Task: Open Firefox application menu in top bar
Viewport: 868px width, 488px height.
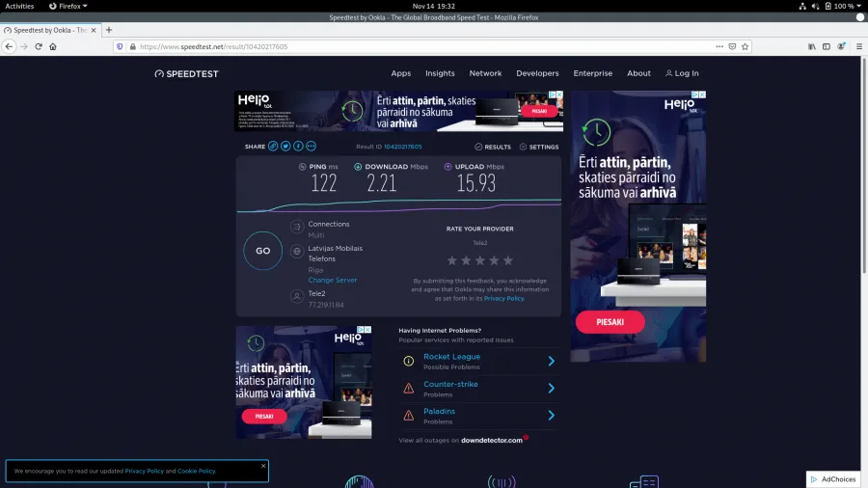Action: 68,6
